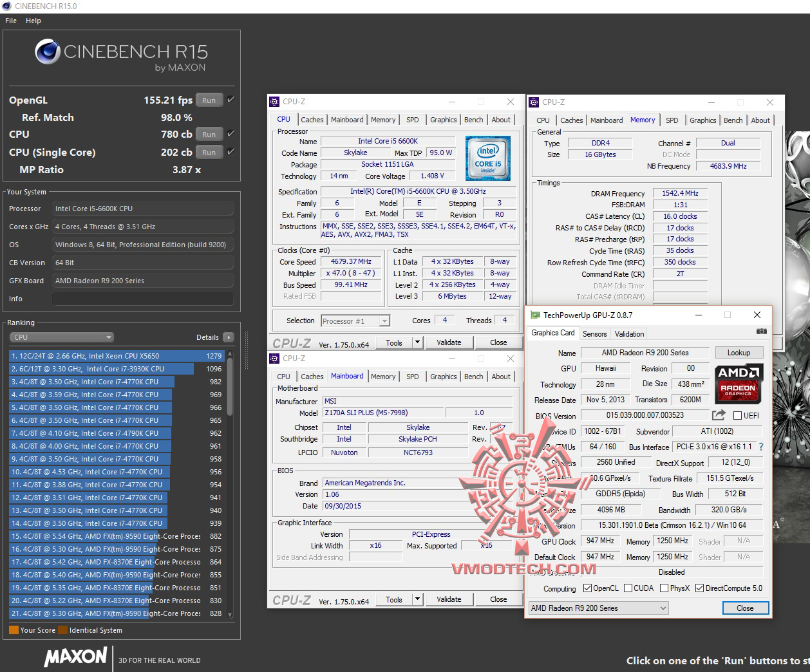Viewport: 810px width, 672px height.
Task: Toggle the PhysX checkbox in GPU-Z
Action: pyautogui.click(x=664, y=588)
